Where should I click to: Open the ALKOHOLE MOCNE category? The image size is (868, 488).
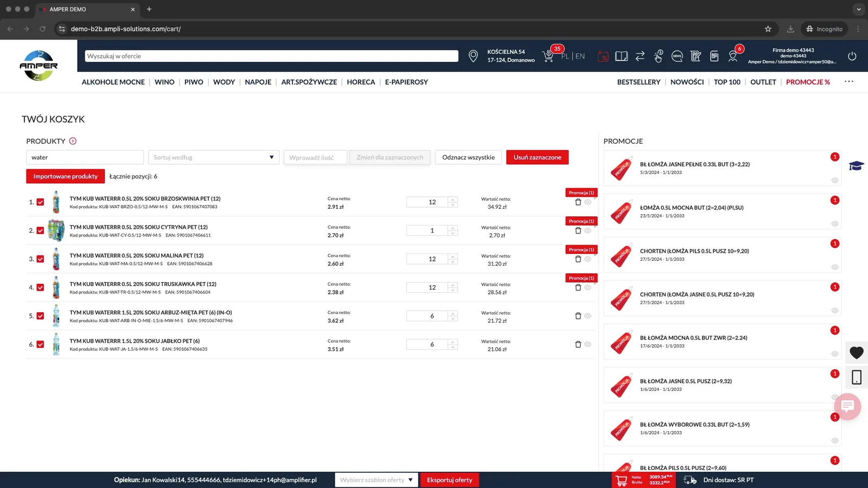(x=113, y=82)
